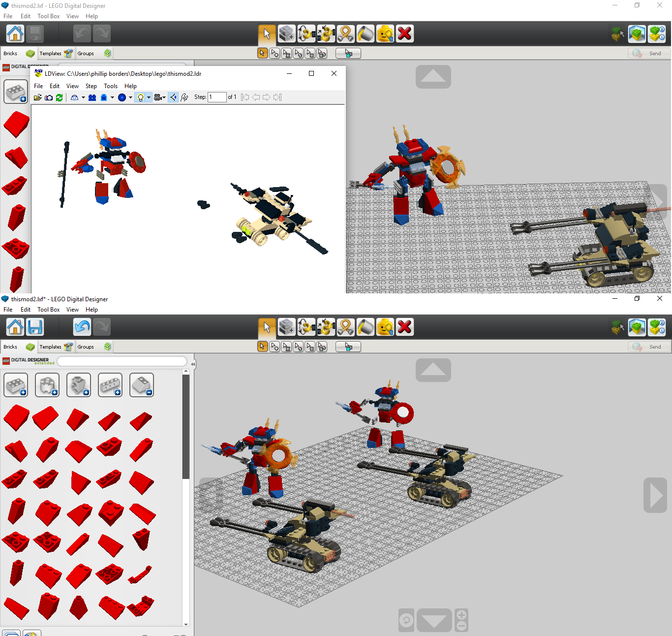Open BFC sphere options dropdown in LDView

130,97
